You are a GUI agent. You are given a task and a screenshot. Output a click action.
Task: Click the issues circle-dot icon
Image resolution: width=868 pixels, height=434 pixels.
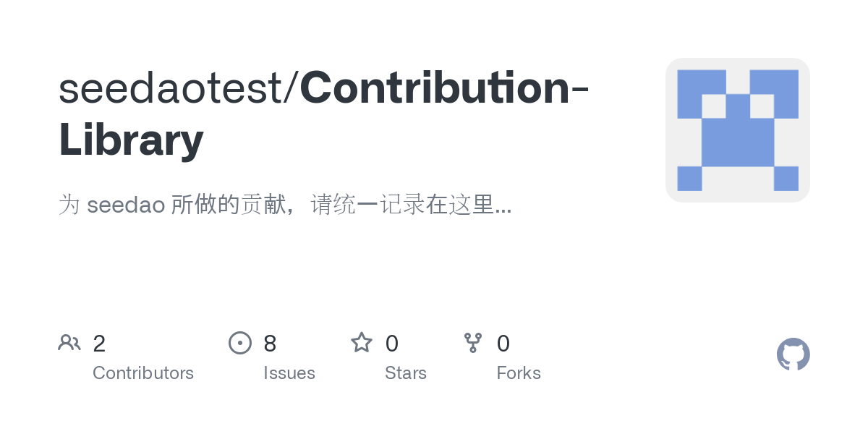(x=240, y=343)
